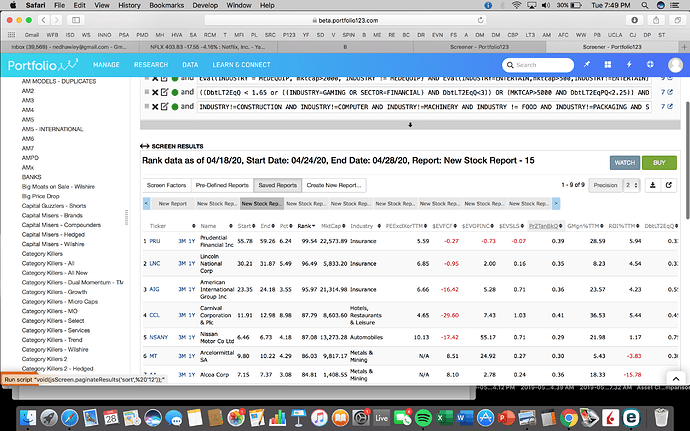Download the screen results
The width and height of the screenshot is (690, 431).
click(653, 185)
